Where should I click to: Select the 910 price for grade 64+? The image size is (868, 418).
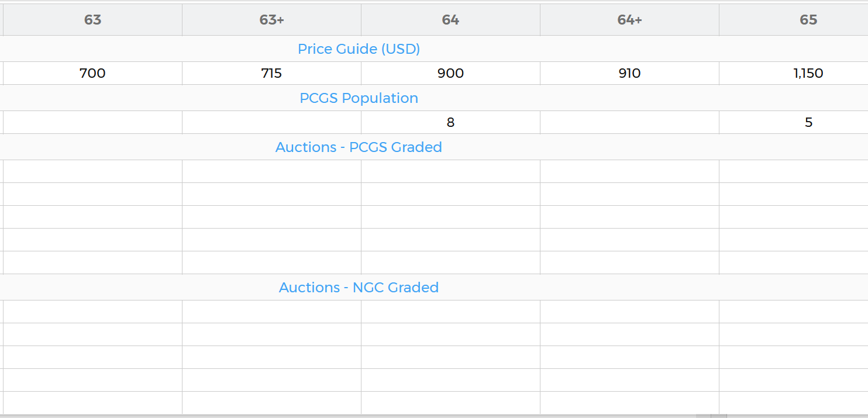629,73
